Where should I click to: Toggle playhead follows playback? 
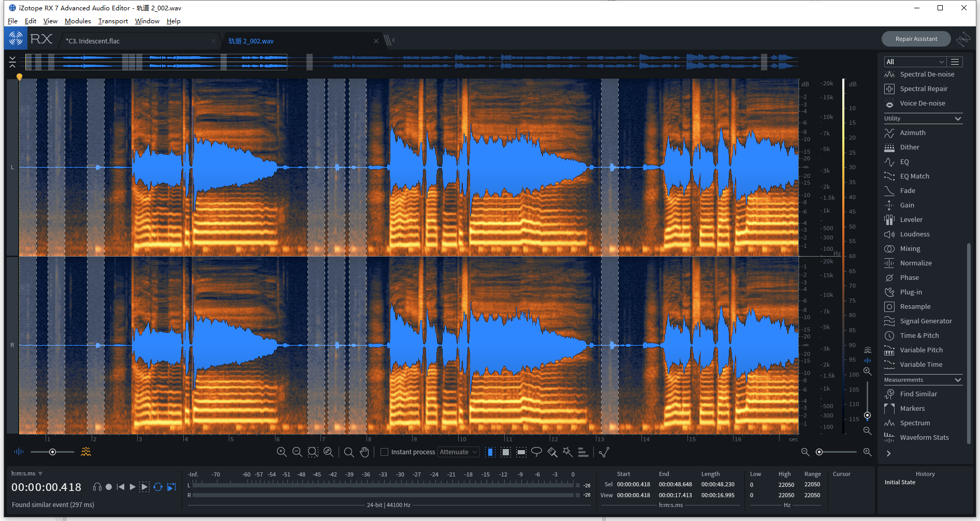click(171, 487)
